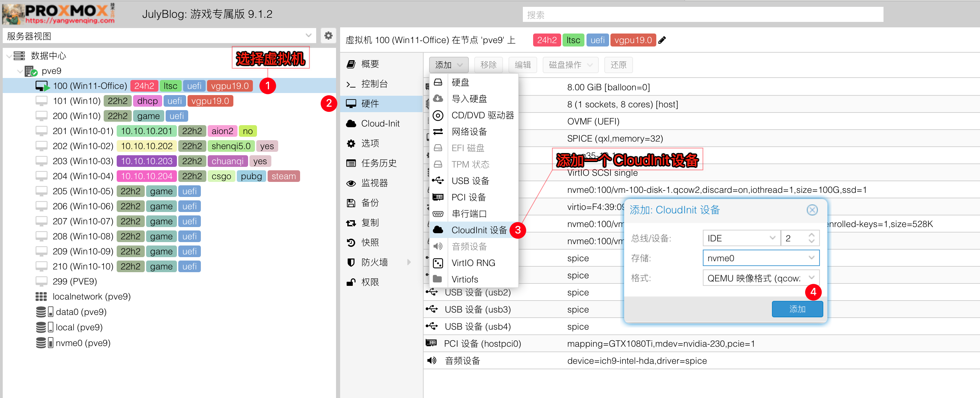Viewport: 980px width, 398px height.
Task: Select the CD/DVD 驱动器 disc icon in menu
Action: pos(438,115)
